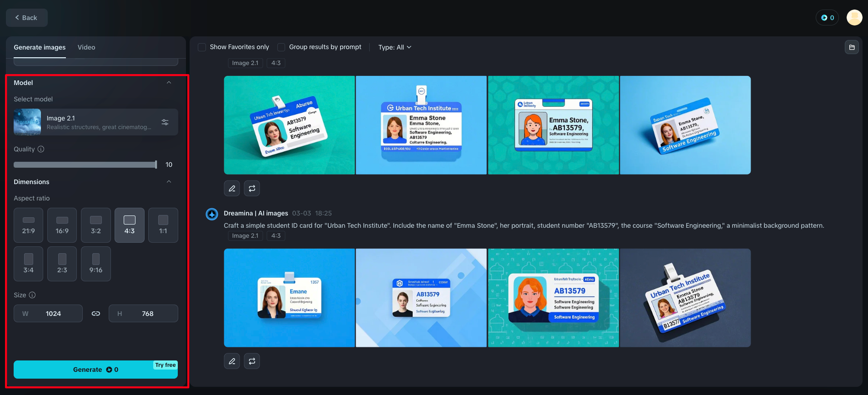Open fourth top-row light blue card image
This screenshot has width=868, height=395.
685,125
